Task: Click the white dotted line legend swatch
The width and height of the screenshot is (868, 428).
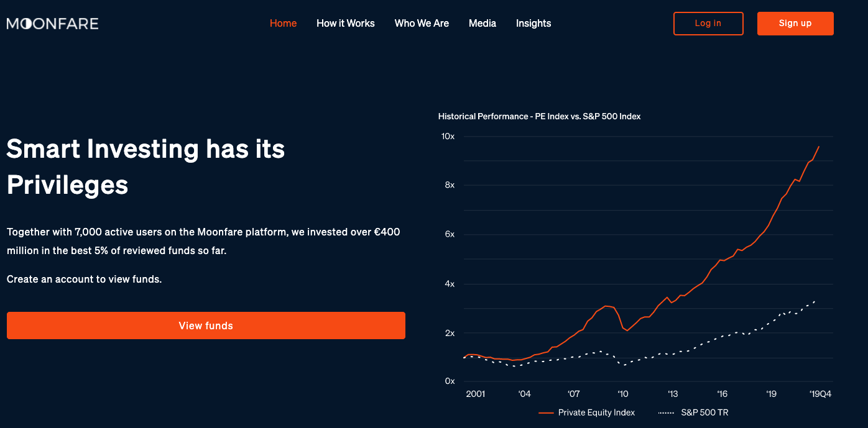Action: [x=665, y=412]
